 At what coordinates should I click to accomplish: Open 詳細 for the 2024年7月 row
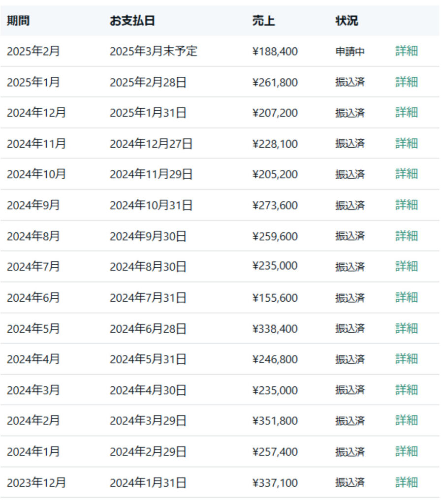pyautogui.click(x=407, y=266)
